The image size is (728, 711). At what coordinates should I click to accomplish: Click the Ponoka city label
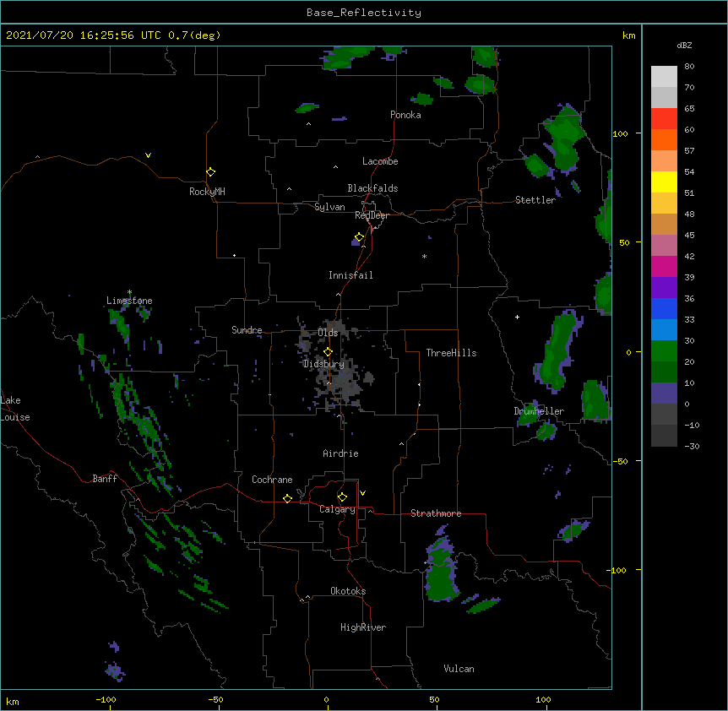click(405, 115)
